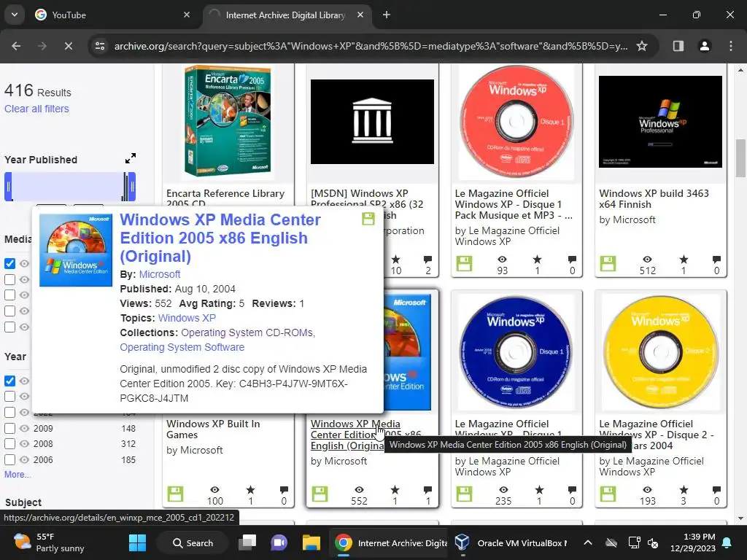
Task: Open the Operating System CD-ROMs collection link
Action: tap(248, 332)
